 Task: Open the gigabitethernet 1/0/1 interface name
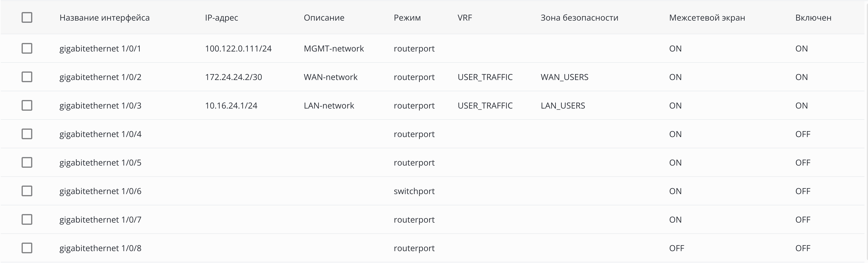pos(100,49)
